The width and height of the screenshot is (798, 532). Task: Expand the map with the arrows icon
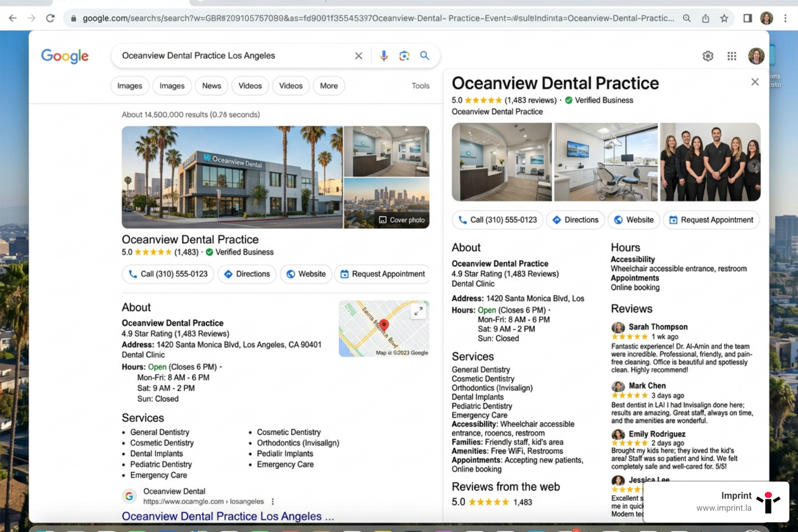pyautogui.click(x=418, y=312)
